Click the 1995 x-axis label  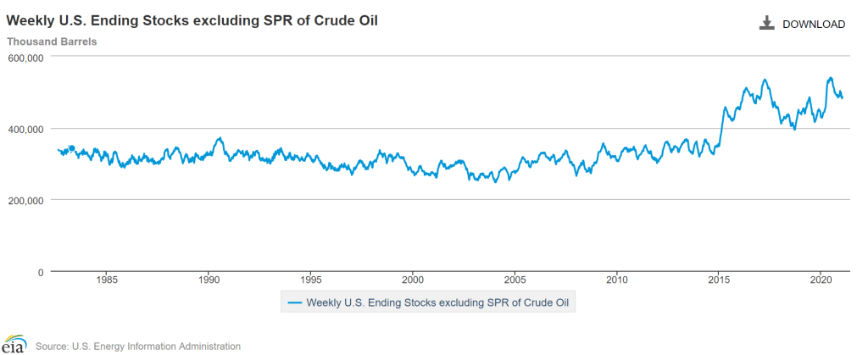click(311, 279)
